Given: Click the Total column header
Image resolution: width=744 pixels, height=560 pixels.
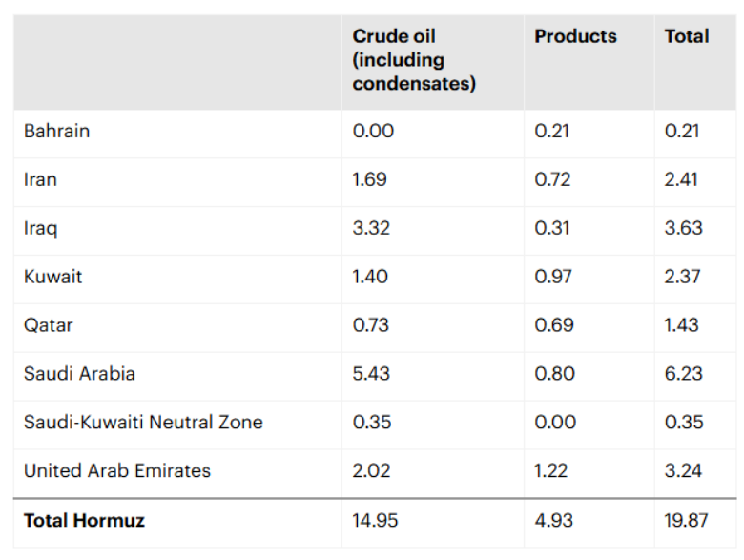Looking at the screenshot, I should (x=687, y=36).
